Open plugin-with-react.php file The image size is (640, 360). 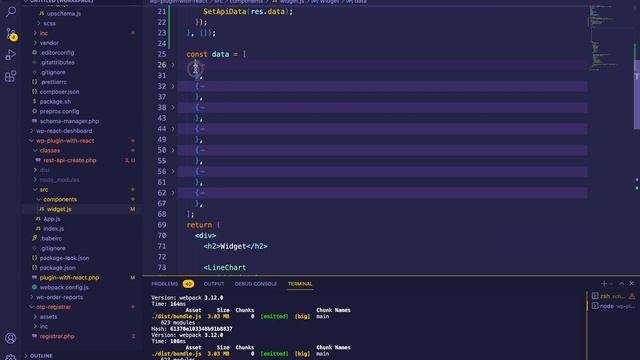[x=69, y=278]
